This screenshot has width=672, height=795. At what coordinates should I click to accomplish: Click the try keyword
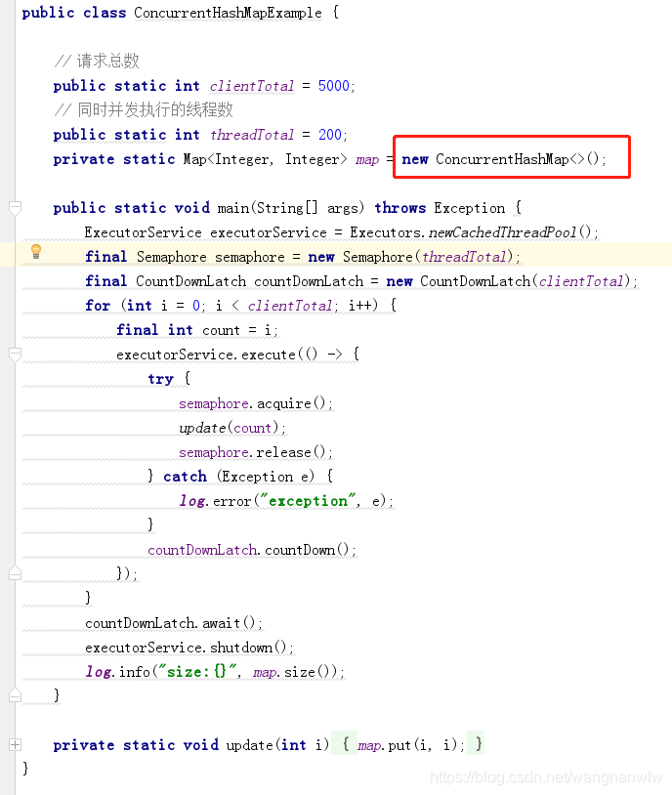[160, 379]
